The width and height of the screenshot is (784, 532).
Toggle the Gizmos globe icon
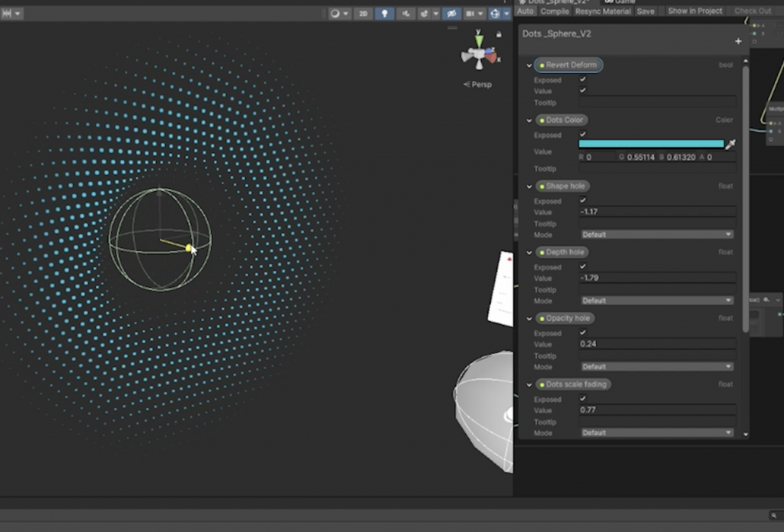495,14
